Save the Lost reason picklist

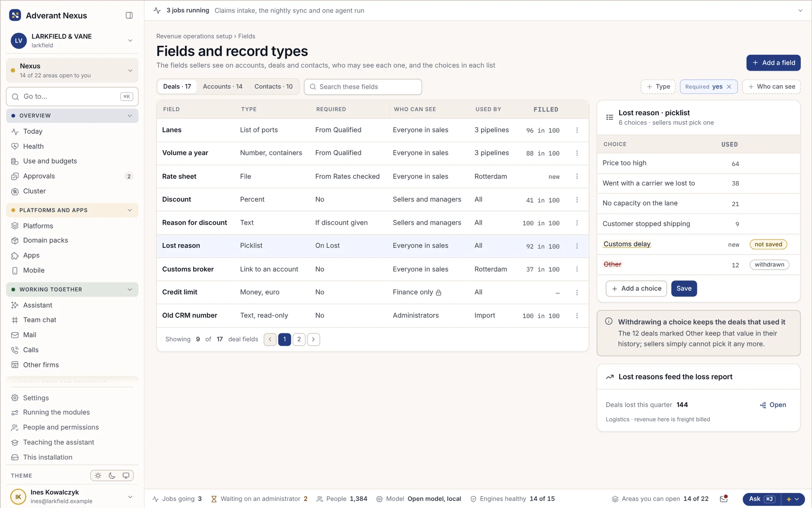tap(684, 288)
